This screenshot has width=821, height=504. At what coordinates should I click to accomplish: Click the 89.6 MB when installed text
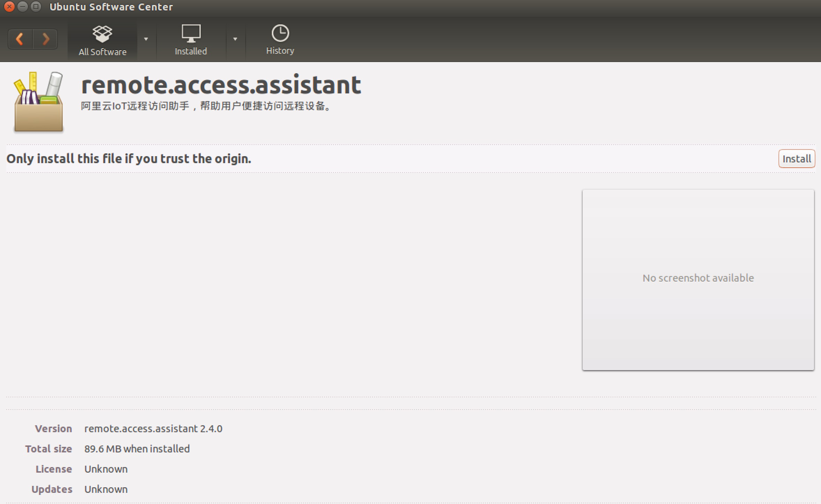[137, 449]
